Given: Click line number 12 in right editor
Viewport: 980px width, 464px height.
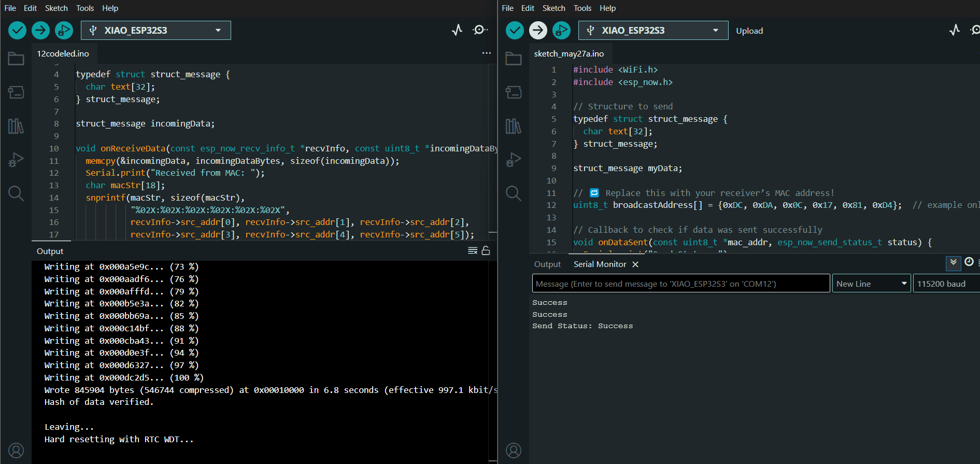Looking at the screenshot, I should 551,205.
